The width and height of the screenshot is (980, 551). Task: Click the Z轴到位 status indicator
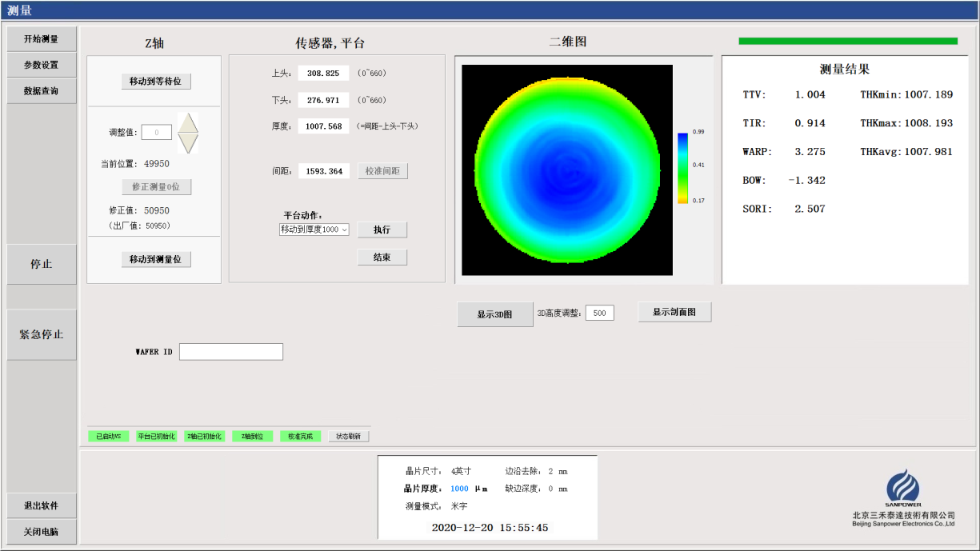(x=252, y=437)
